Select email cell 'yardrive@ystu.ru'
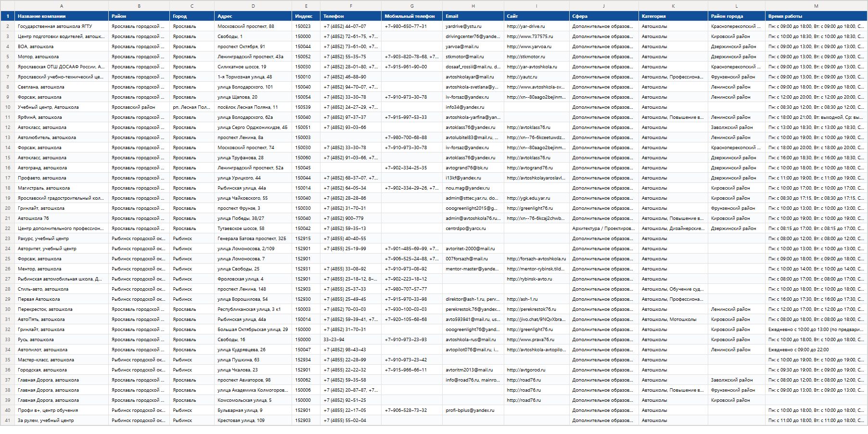This screenshot has height=434, width=868. pos(473,26)
